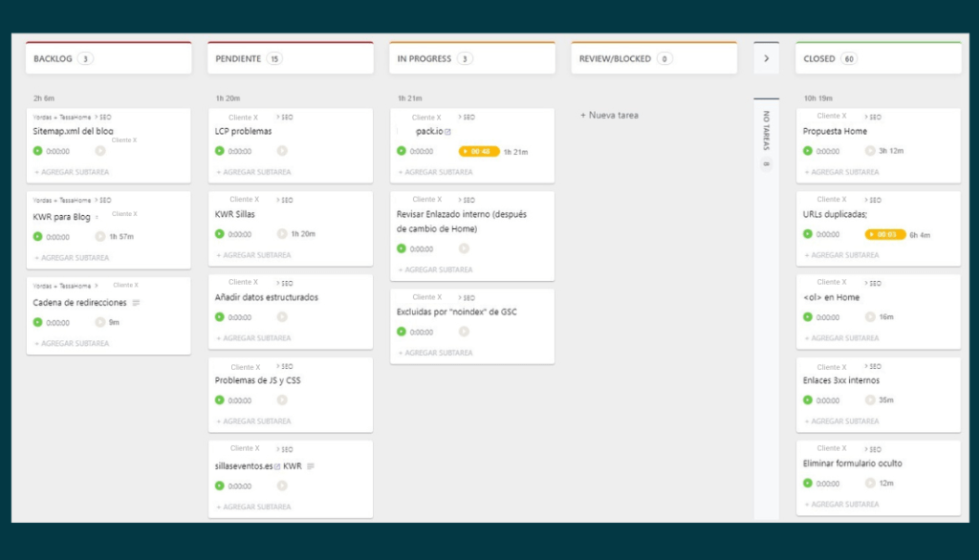Click running orange timer 00:48 on pack.io card
979x560 pixels.
(x=479, y=152)
